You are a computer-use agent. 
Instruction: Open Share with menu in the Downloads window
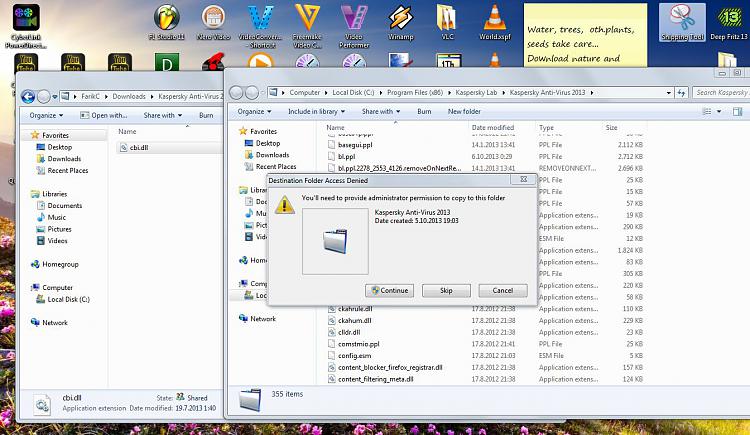(163, 115)
